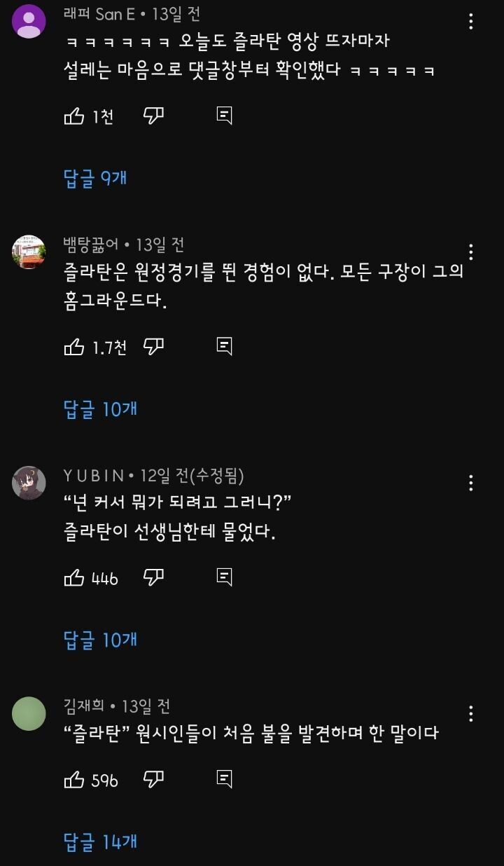
Task: Open more options for Y U B I N comment
Action: (471, 483)
